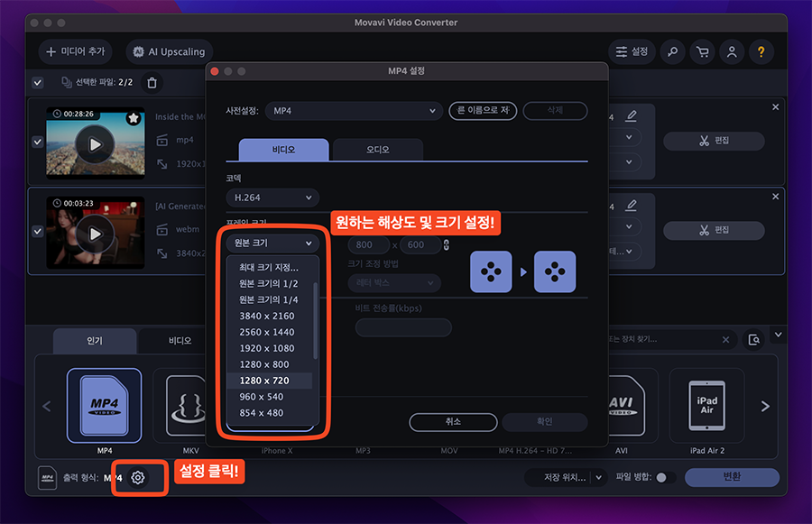Open the H.264 codec dropdown
This screenshot has height=524, width=812.
tap(272, 198)
